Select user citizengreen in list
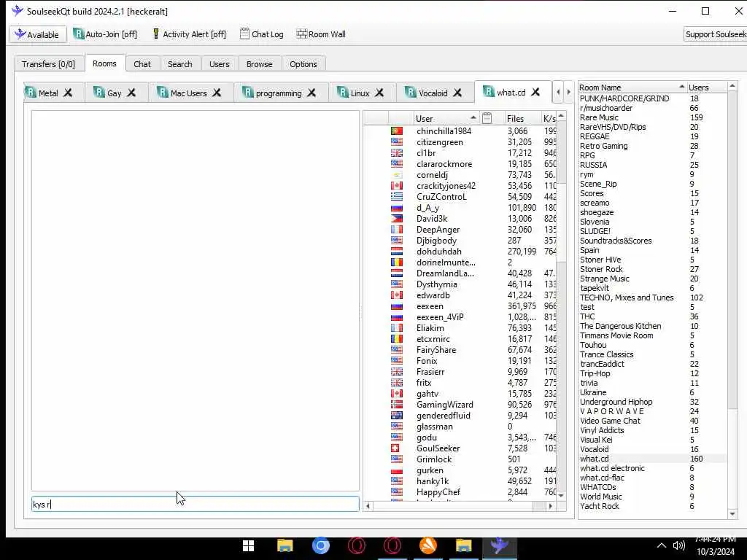The image size is (747, 560). tap(439, 142)
